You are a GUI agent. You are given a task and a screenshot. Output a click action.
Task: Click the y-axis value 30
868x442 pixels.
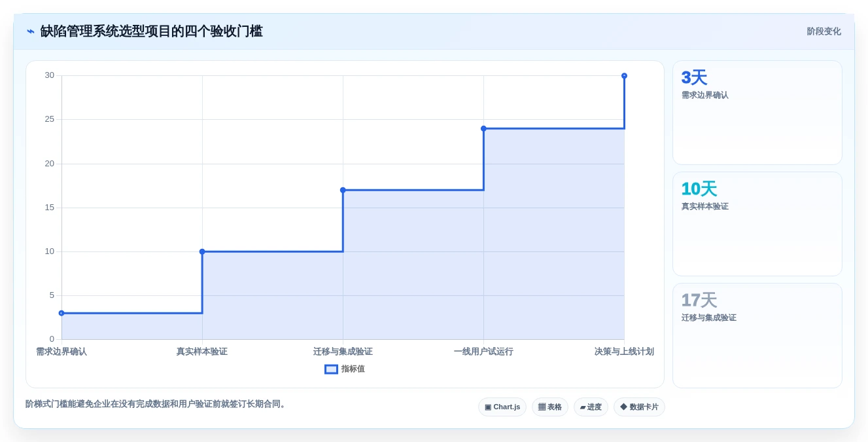point(50,75)
